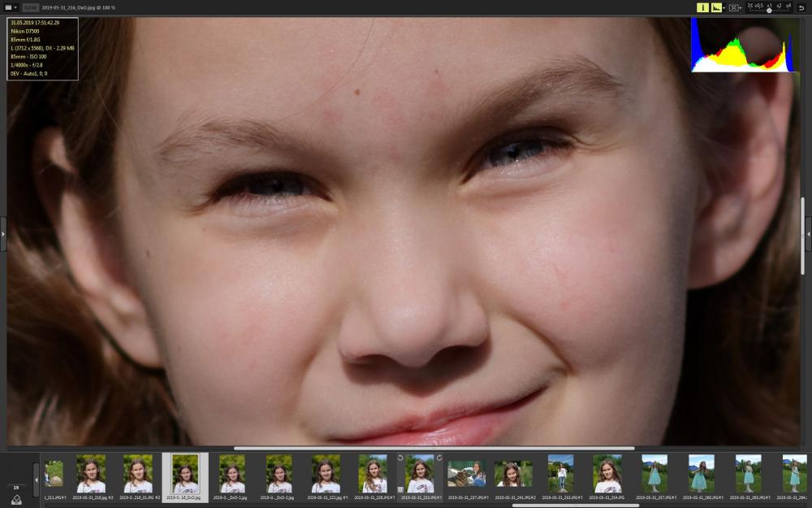Open the focus point options dropdown arrow
Screen dimensions: 812x508
(x=741, y=8)
